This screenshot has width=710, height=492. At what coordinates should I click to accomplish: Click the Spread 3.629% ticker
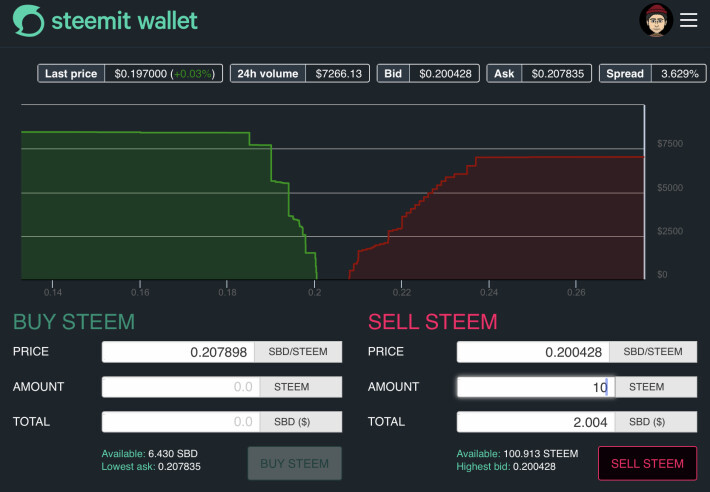pyautogui.click(x=652, y=73)
